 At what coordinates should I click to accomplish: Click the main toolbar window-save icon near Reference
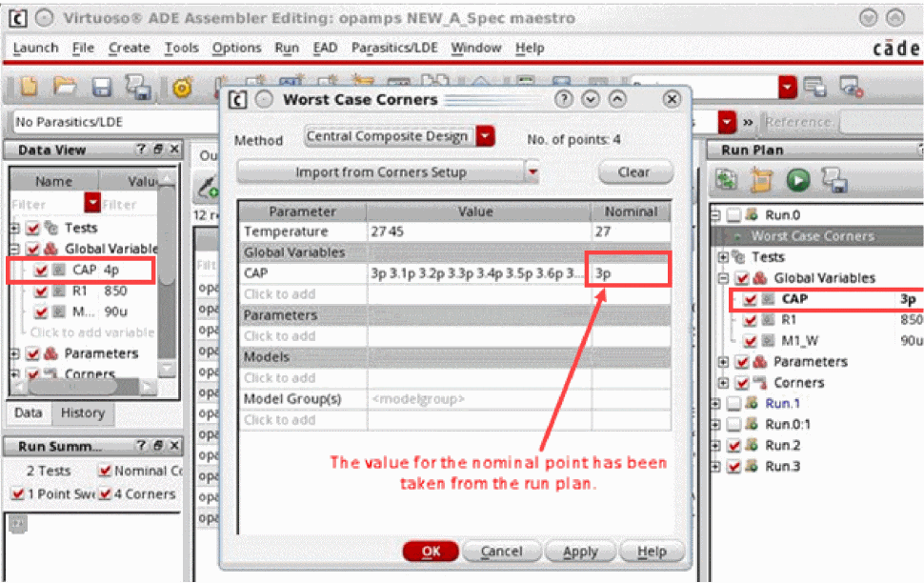[x=815, y=88]
